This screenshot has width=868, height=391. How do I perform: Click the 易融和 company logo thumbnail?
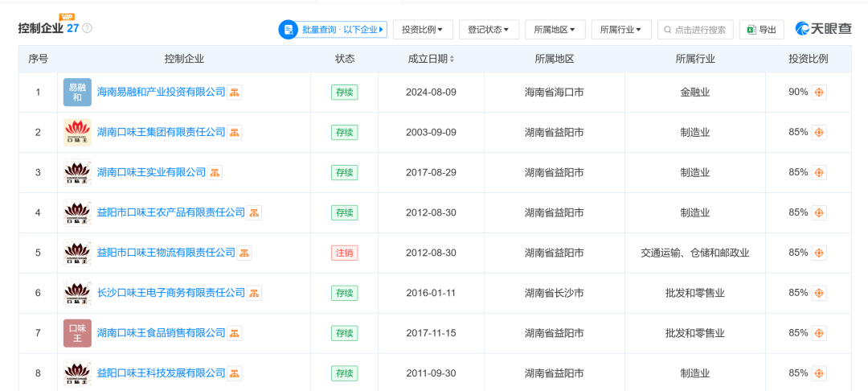click(77, 93)
